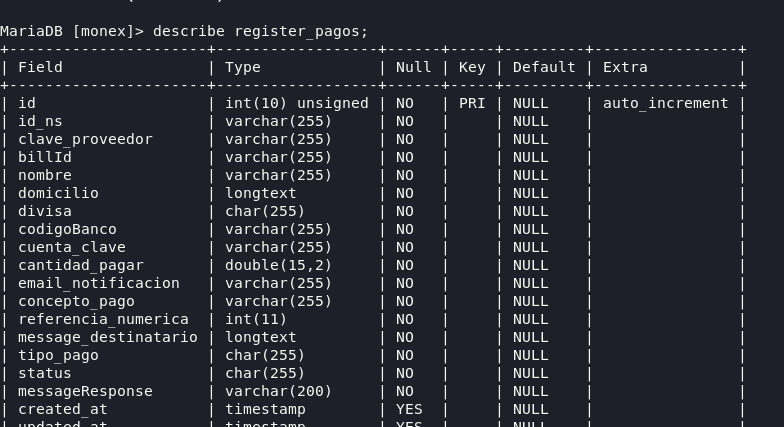Viewport: 784px width, 427px height.
Task: Click the codigoBanco field name
Action: click(68, 229)
